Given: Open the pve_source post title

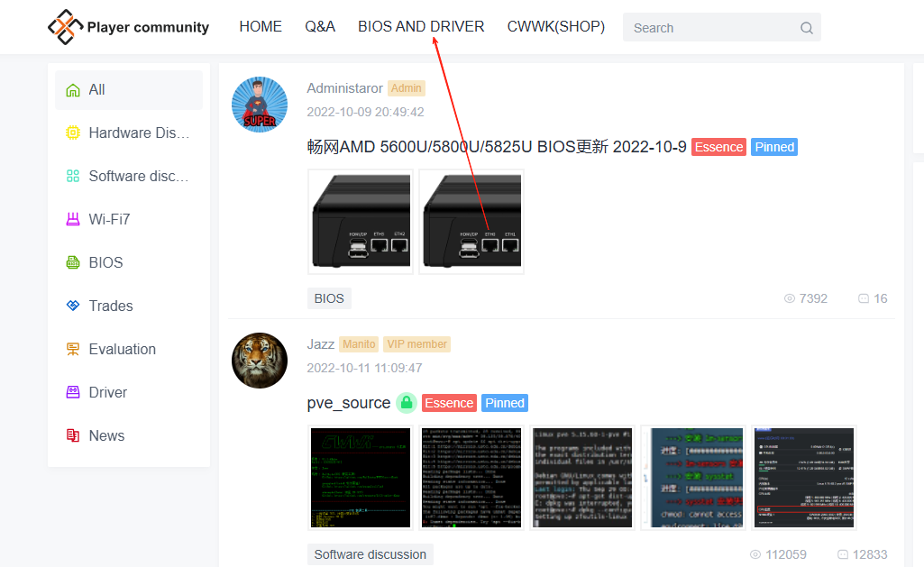Looking at the screenshot, I should pos(349,403).
